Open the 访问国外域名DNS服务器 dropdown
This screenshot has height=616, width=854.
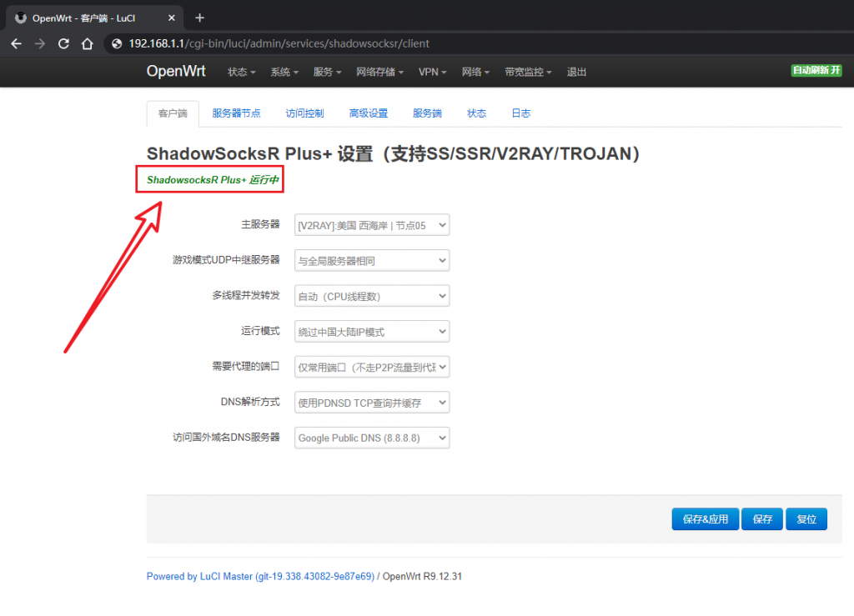pos(372,438)
